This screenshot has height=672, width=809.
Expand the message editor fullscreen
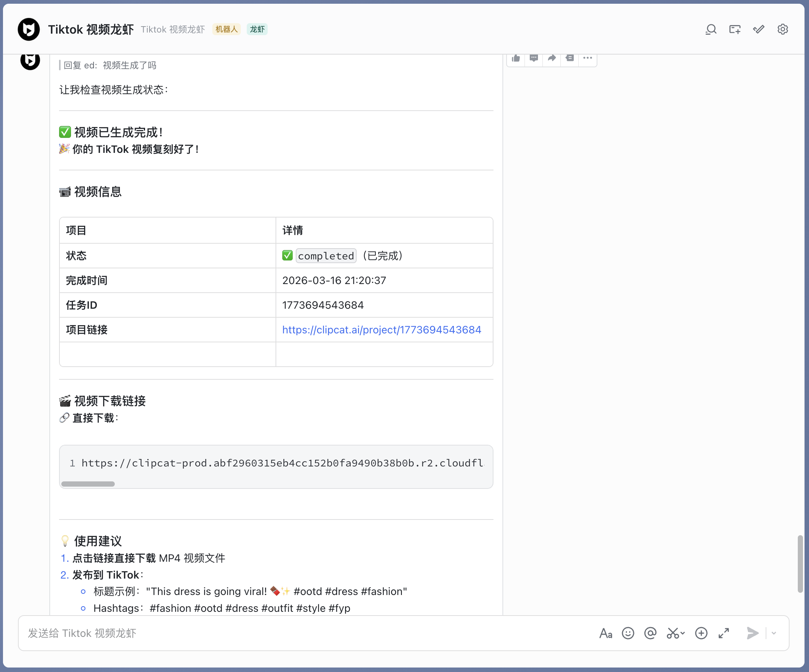[x=724, y=633]
